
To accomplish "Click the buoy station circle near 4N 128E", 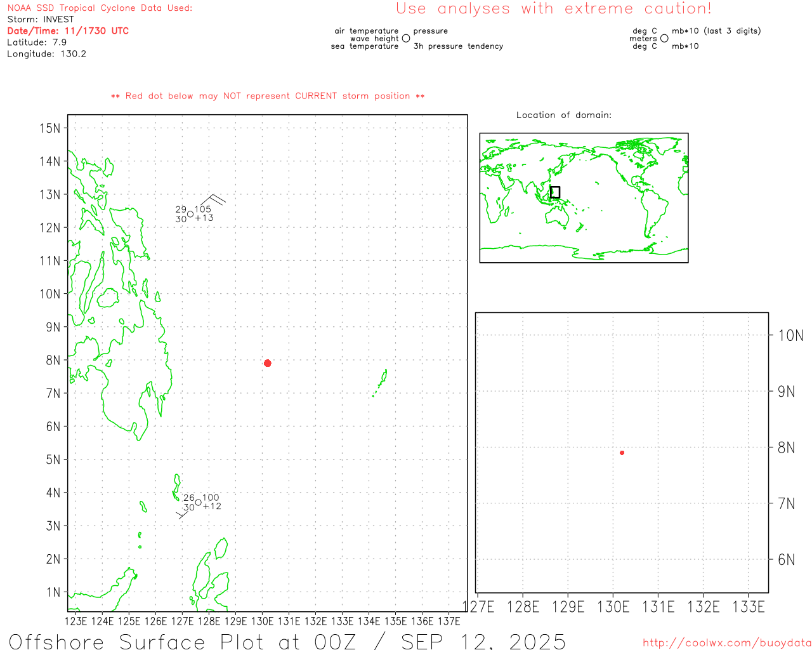I will [198, 502].
